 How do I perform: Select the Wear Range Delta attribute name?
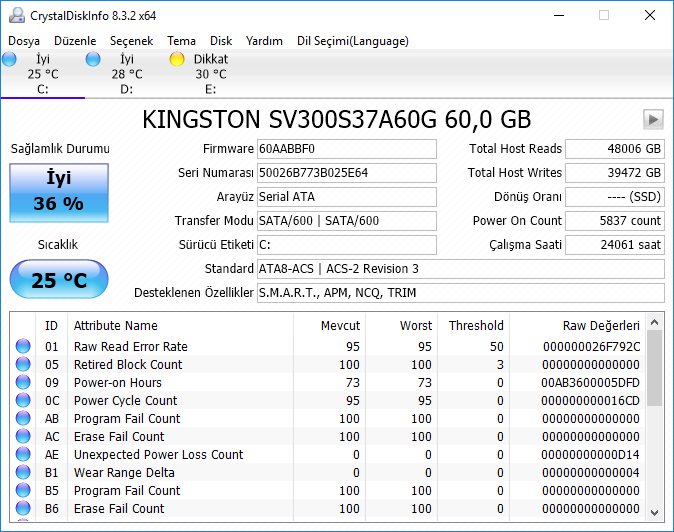124,473
